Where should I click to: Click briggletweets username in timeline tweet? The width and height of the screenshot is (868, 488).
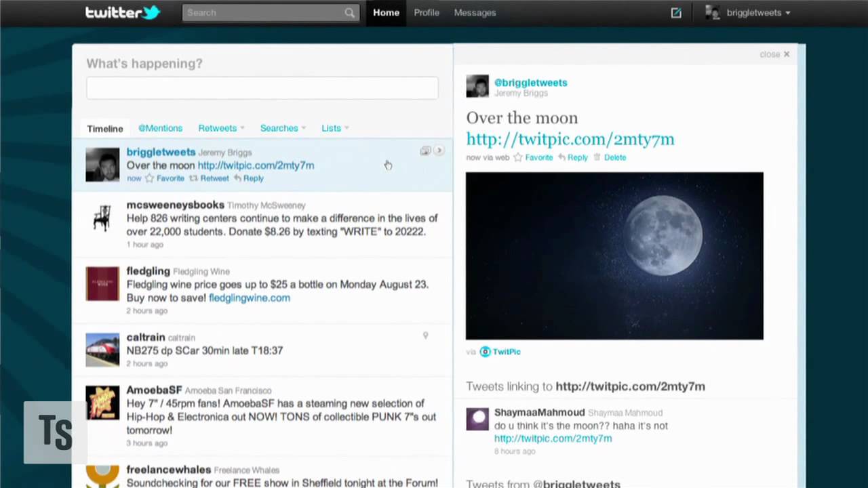161,152
